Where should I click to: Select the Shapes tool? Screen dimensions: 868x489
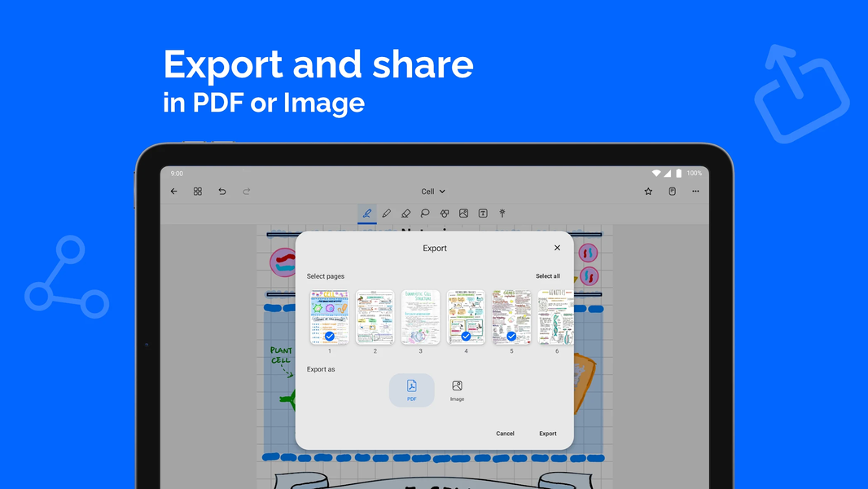(445, 214)
